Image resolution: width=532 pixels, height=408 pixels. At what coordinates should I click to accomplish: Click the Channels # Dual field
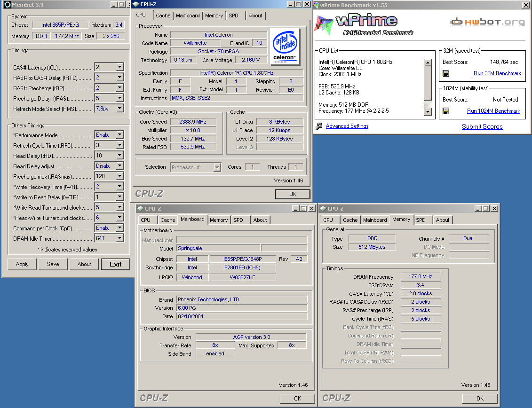(x=468, y=238)
